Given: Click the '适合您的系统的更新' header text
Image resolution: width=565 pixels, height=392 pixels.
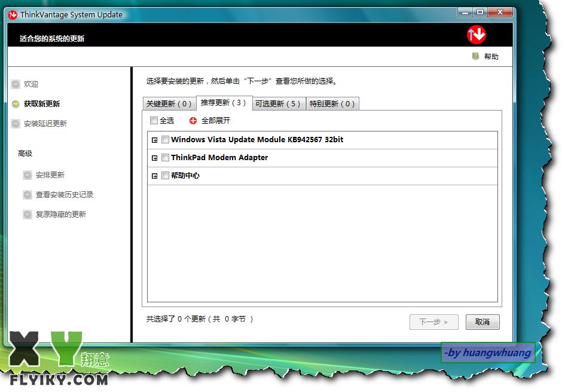Looking at the screenshot, I should (x=52, y=39).
